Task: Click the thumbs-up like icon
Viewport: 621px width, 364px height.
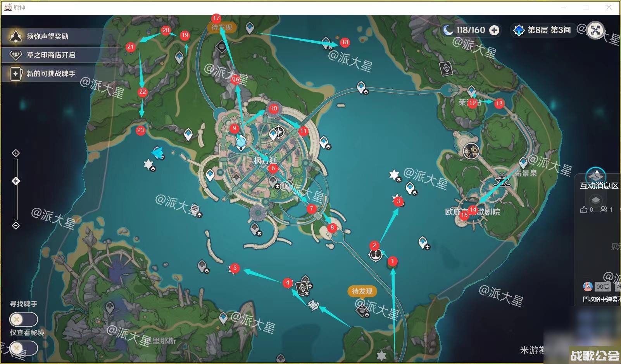Action: 584,210
